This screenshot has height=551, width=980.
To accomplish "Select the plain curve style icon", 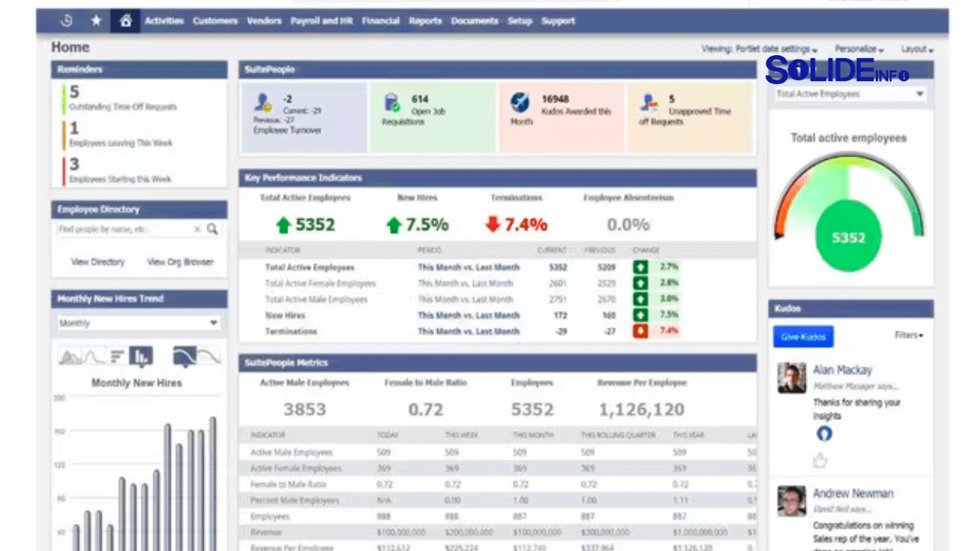I will pyautogui.click(x=208, y=356).
